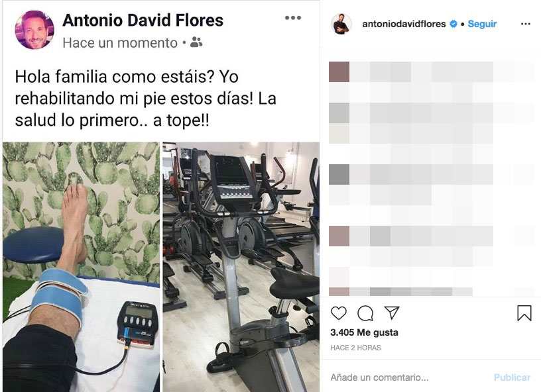Open the comment speech bubble icon

pos(365,313)
